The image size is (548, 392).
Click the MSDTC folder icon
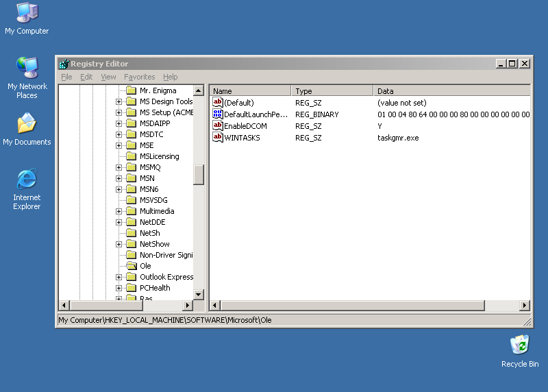(x=131, y=134)
